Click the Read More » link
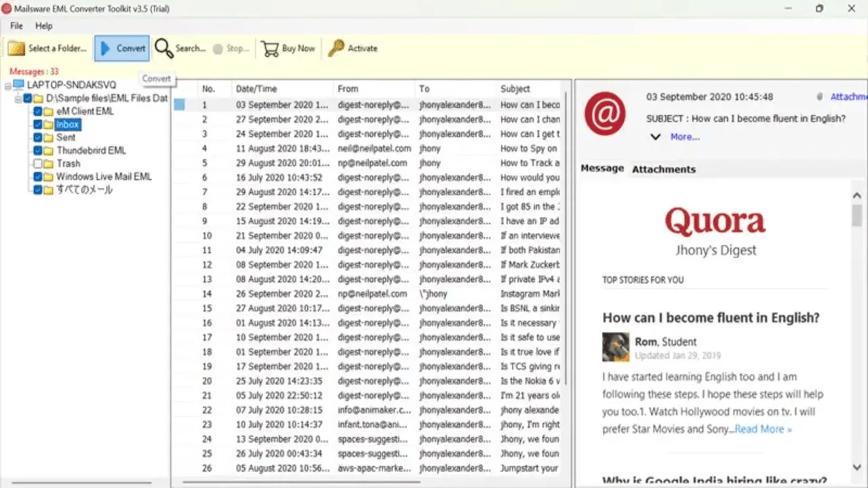 point(763,429)
